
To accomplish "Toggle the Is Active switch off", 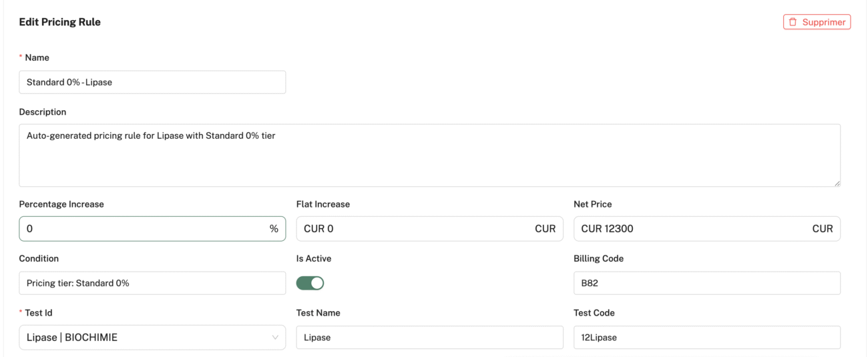I will [x=310, y=283].
